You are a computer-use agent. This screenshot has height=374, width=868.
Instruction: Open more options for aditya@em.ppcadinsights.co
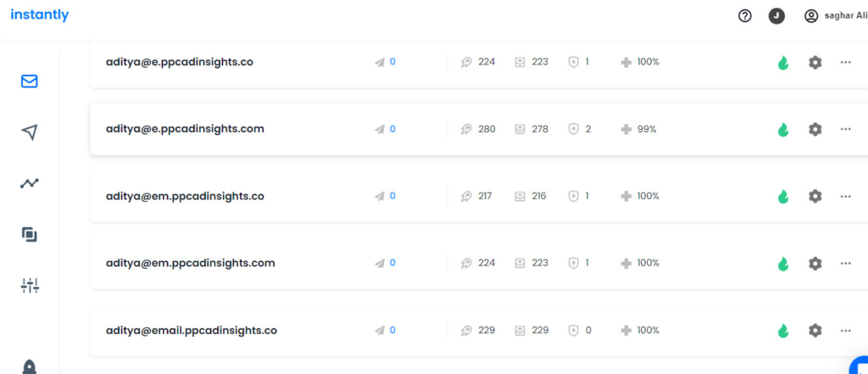(845, 196)
